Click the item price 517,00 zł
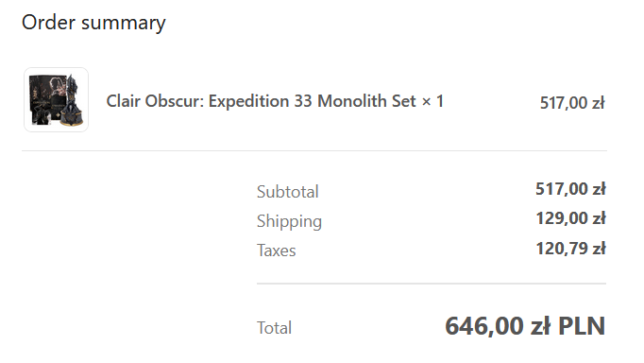Viewport: 644px width, 363px height. [x=572, y=103]
